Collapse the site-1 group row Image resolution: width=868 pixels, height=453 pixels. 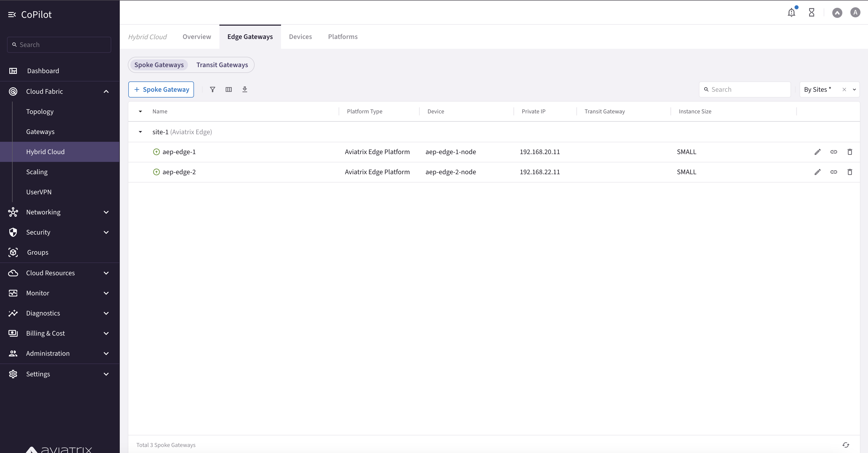pos(140,132)
